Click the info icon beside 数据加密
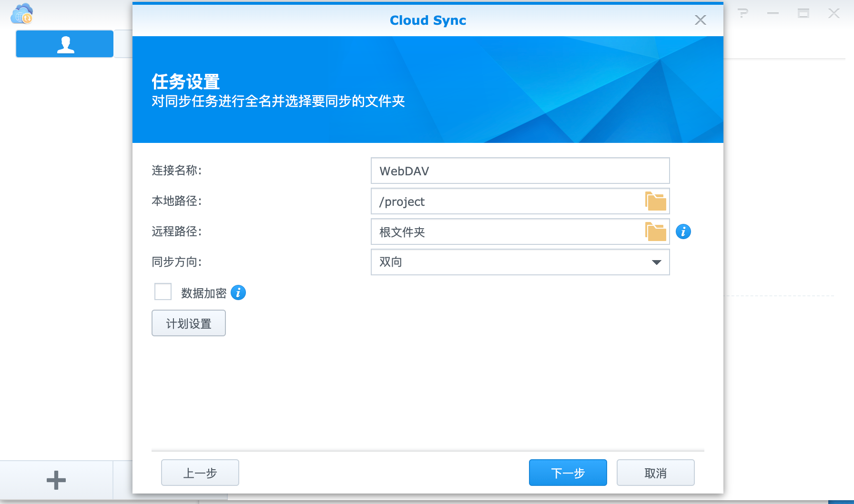Image resolution: width=854 pixels, height=504 pixels. [x=238, y=293]
